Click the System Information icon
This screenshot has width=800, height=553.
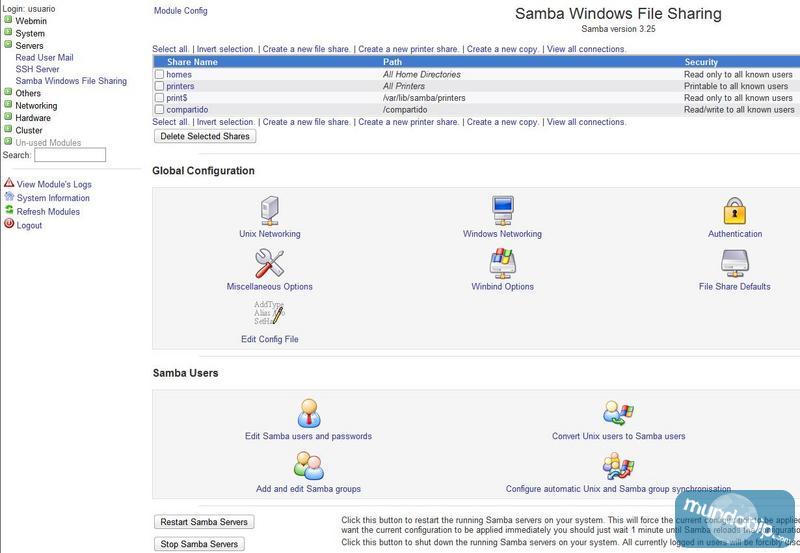(9, 196)
